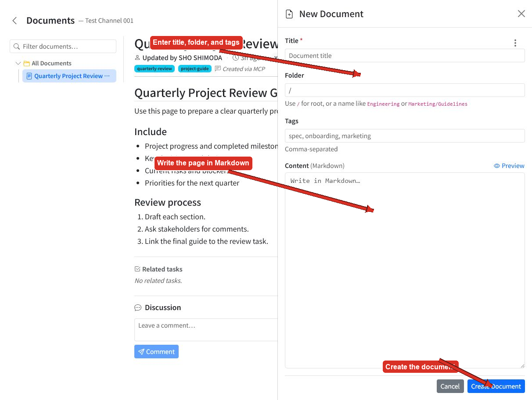Click the New Document header icon
This screenshot has width=532, height=400.
(289, 14)
